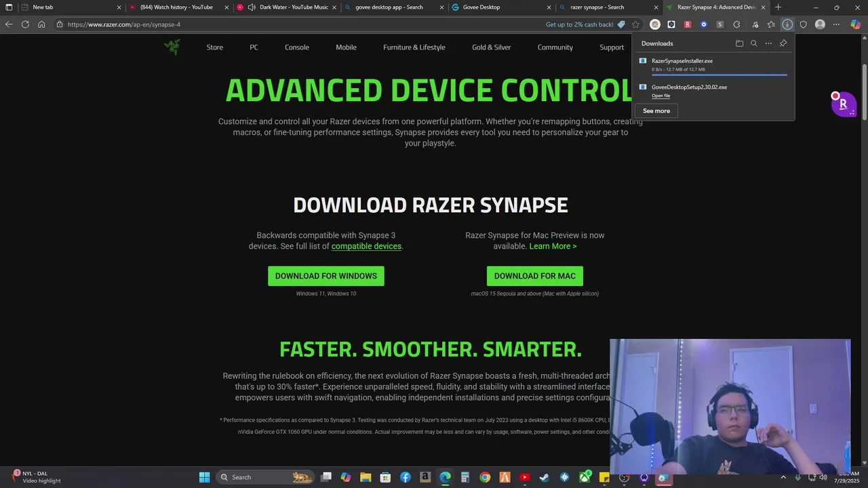The width and height of the screenshot is (868, 488).
Task: Open File Explorer from the taskbar
Action: click(366, 477)
